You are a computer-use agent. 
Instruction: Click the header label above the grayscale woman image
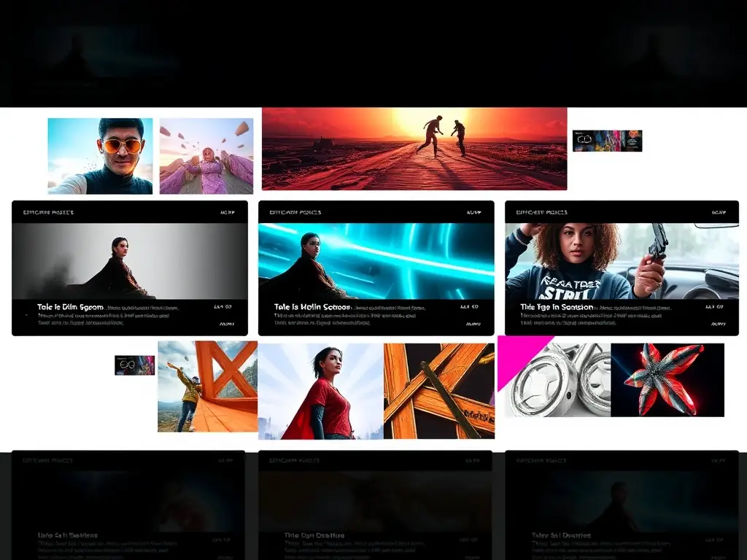tap(49, 212)
